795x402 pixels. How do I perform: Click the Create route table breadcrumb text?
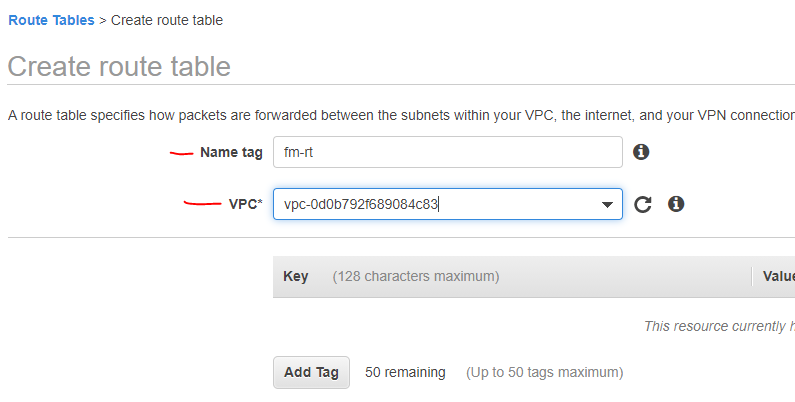pyautogui.click(x=167, y=20)
